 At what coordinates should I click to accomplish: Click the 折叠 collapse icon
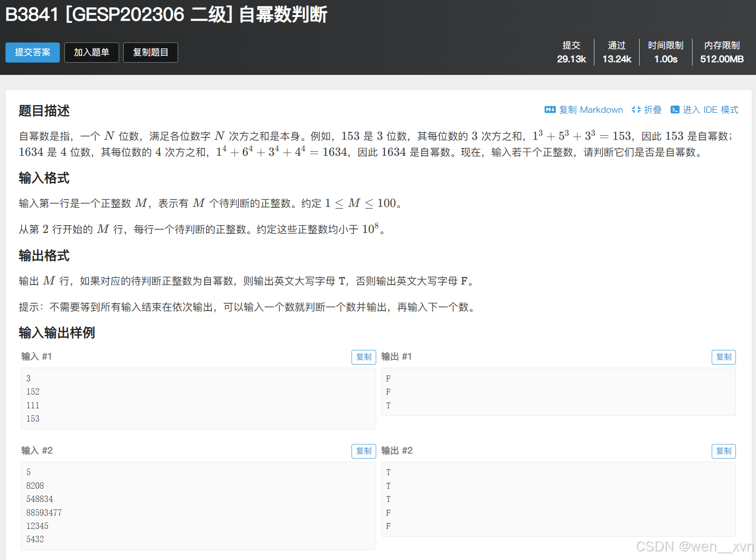tap(636, 110)
